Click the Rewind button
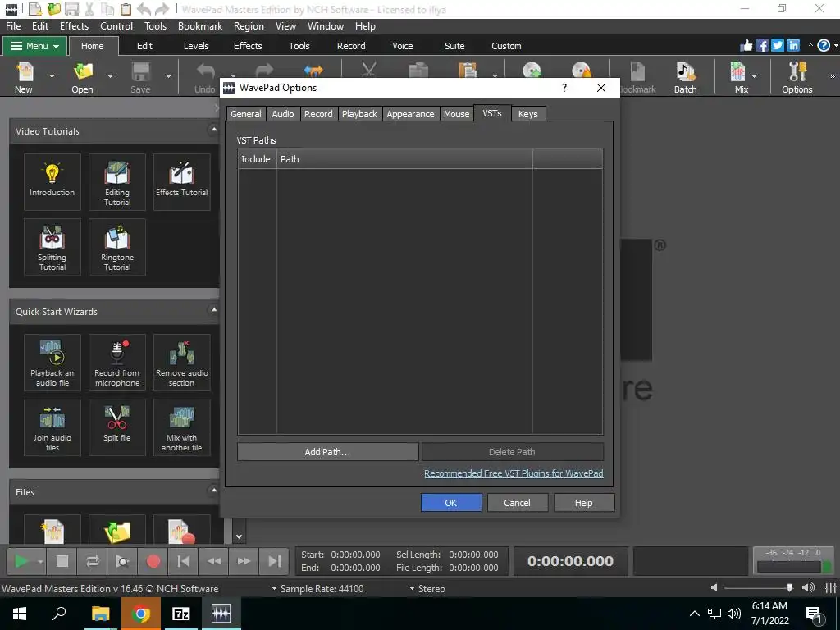Image resolution: width=840 pixels, height=630 pixels. (214, 561)
